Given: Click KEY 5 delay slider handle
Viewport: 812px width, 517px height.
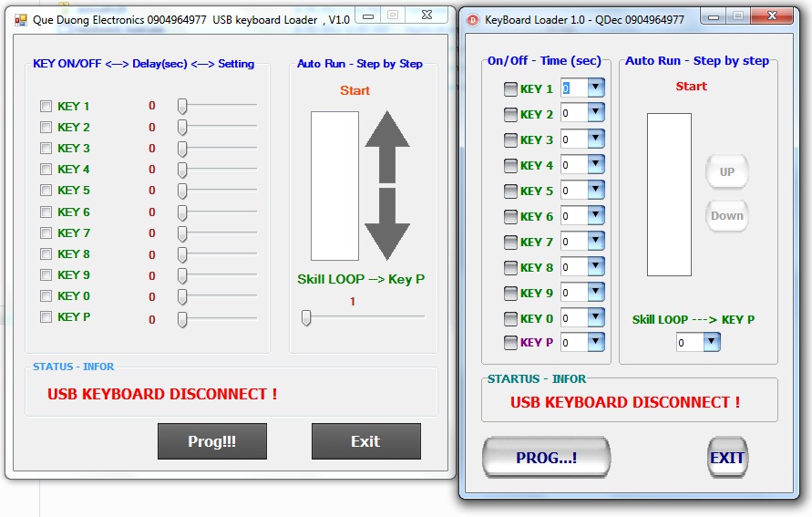Looking at the screenshot, I should [182, 191].
